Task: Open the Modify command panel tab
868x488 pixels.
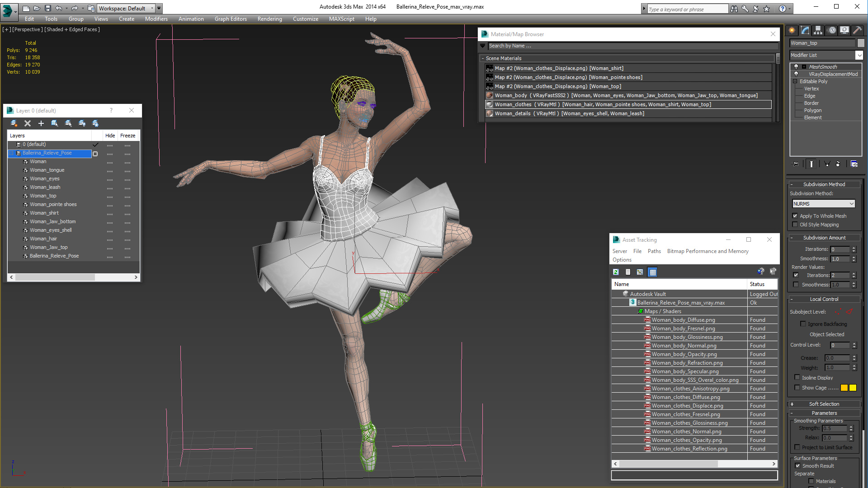Action: [x=805, y=30]
